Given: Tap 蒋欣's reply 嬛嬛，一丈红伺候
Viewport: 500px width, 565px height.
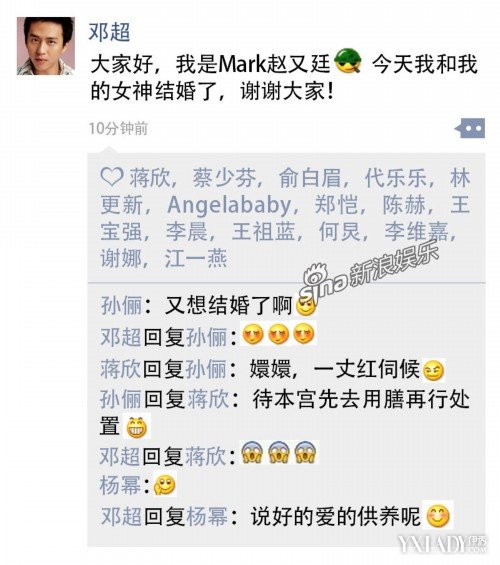Looking at the screenshot, I should (335, 370).
